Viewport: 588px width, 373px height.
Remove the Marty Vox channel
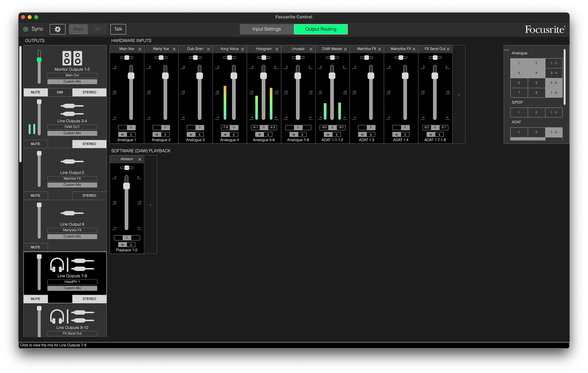tap(174, 49)
